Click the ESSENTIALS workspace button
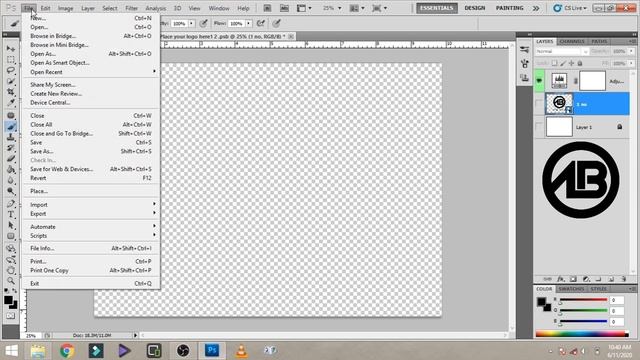This screenshot has width=640, height=360. click(436, 8)
